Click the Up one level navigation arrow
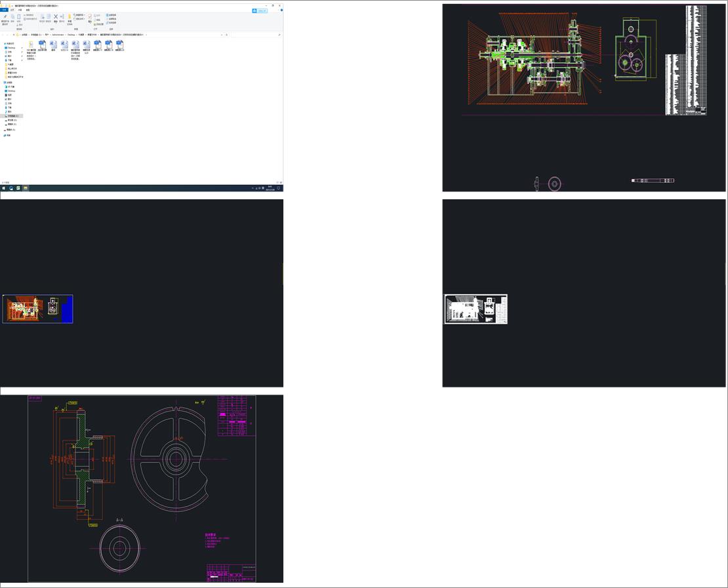 click(x=14, y=35)
